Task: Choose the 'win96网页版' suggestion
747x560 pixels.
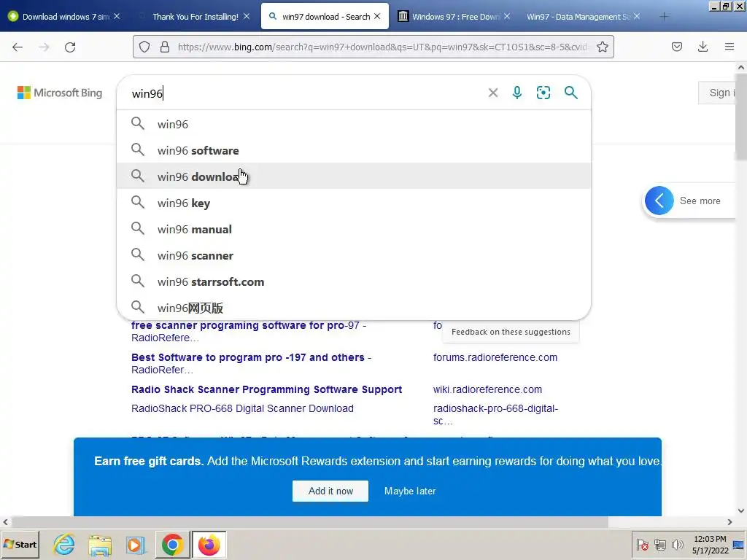Action: [x=354, y=308]
